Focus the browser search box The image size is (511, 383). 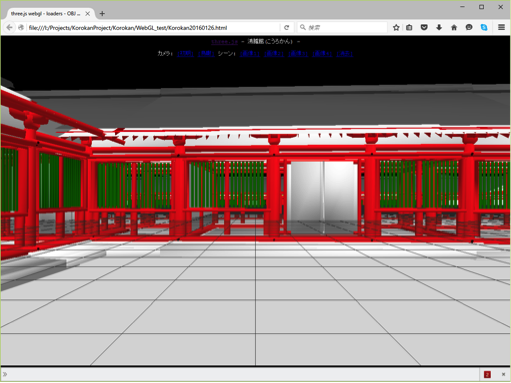click(342, 27)
